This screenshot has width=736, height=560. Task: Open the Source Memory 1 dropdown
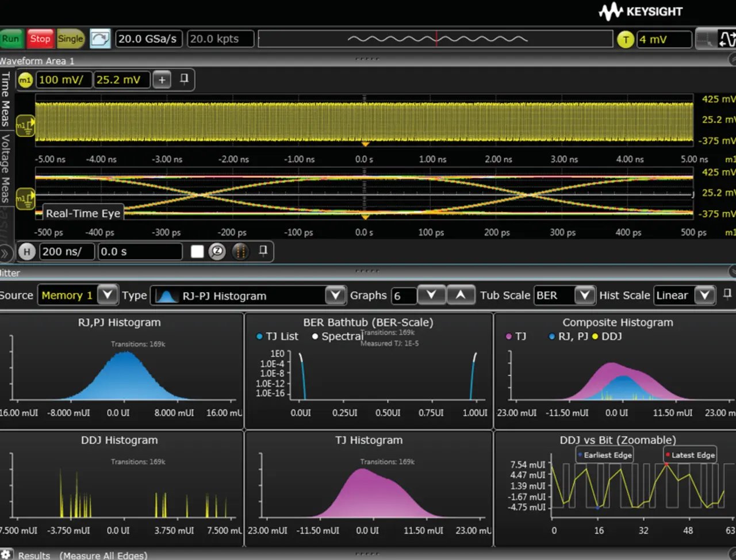pos(107,296)
